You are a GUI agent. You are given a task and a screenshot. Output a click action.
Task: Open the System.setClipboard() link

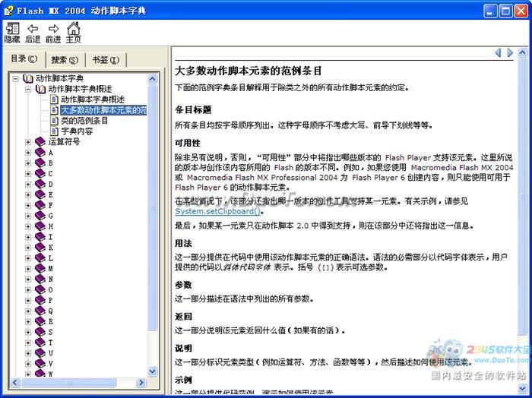tap(218, 211)
